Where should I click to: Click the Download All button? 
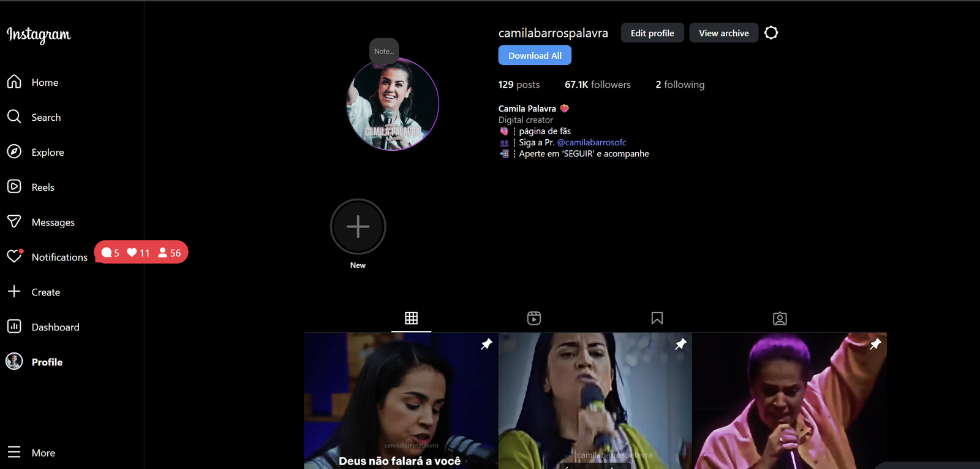tap(535, 55)
